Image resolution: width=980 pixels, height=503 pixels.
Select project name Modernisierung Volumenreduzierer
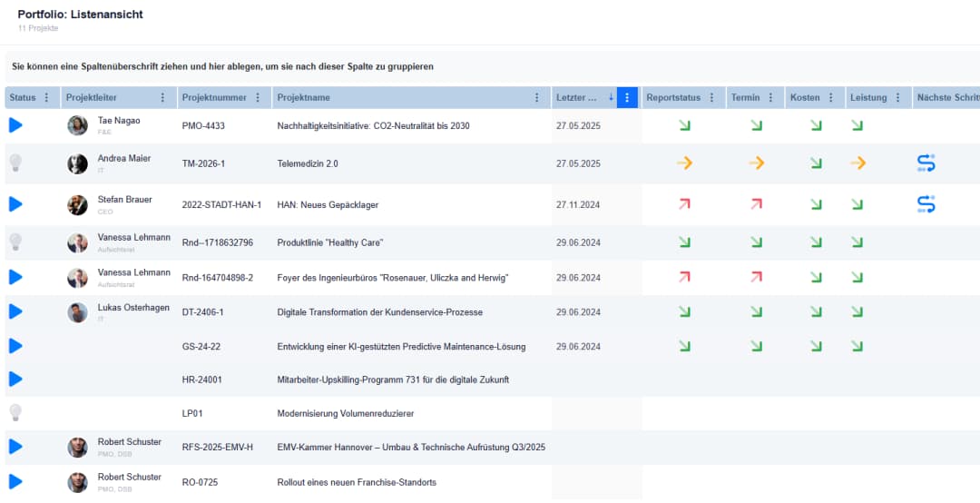[345, 413]
